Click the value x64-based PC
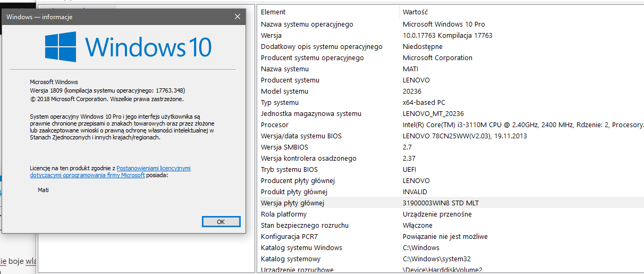644x274 pixels. [x=424, y=102]
